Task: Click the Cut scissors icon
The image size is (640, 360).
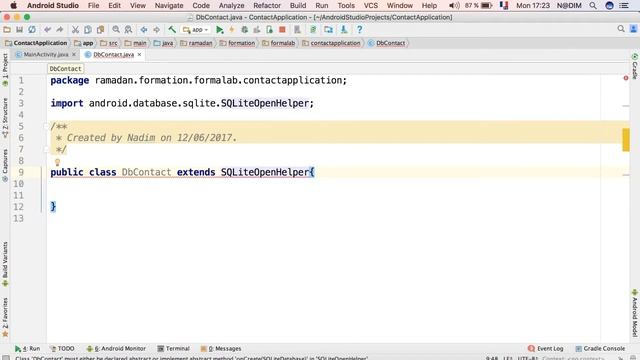Action: click(75, 30)
